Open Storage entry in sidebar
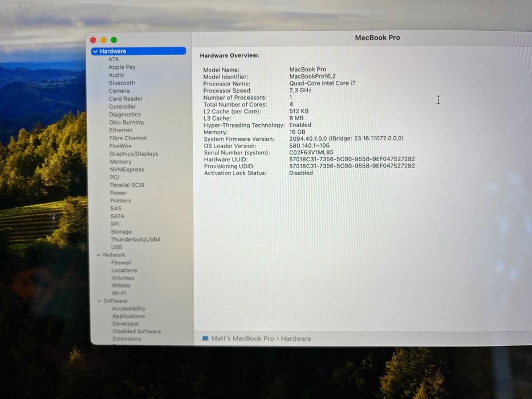 point(121,232)
